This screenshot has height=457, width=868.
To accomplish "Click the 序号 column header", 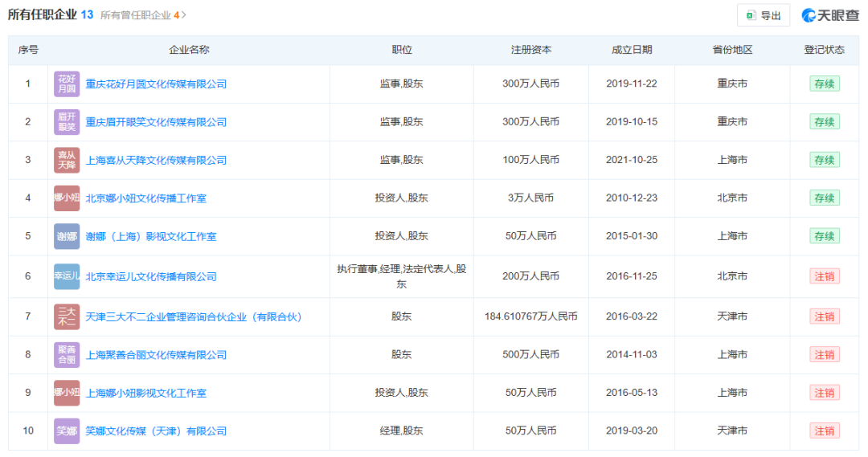I will [x=28, y=50].
